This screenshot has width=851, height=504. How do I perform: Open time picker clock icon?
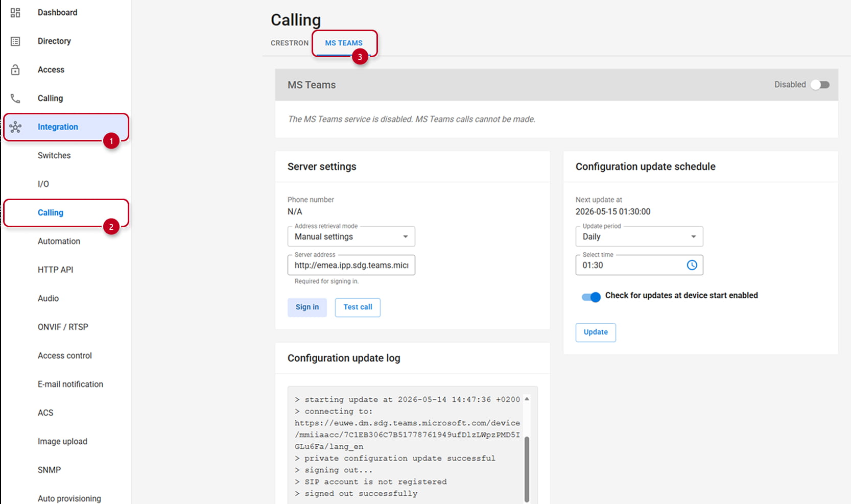692,265
